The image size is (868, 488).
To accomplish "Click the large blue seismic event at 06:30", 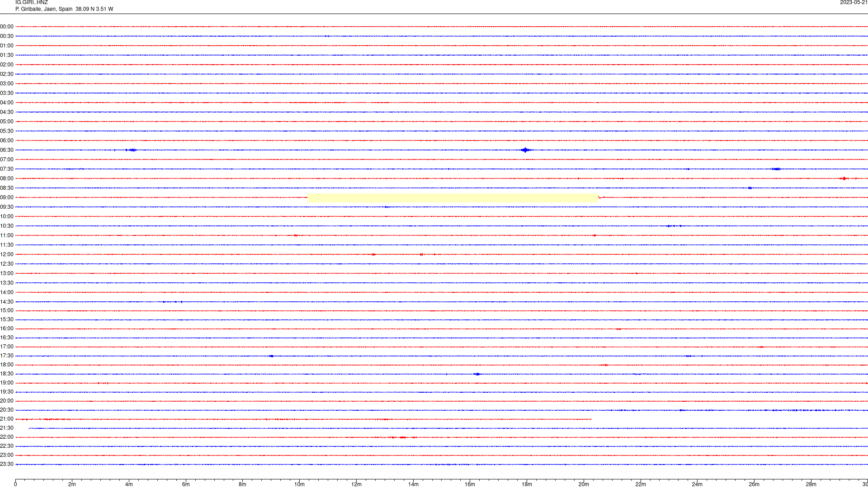I will 525,150.
